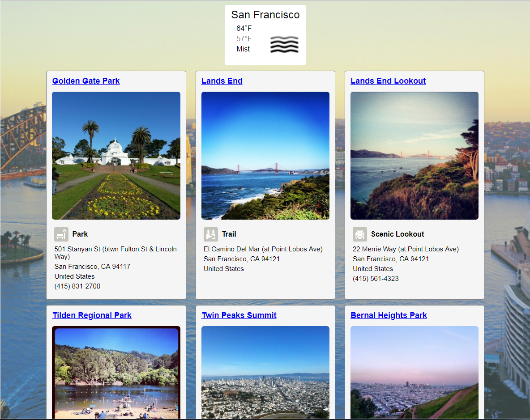Viewport: 530px width, 420px height.
Task: Click the Trail category label
Action: click(229, 234)
